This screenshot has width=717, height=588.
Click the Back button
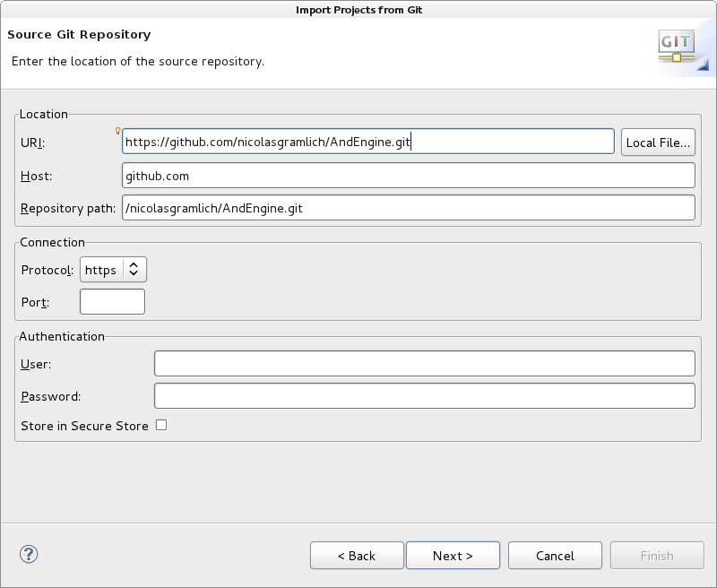(x=357, y=555)
